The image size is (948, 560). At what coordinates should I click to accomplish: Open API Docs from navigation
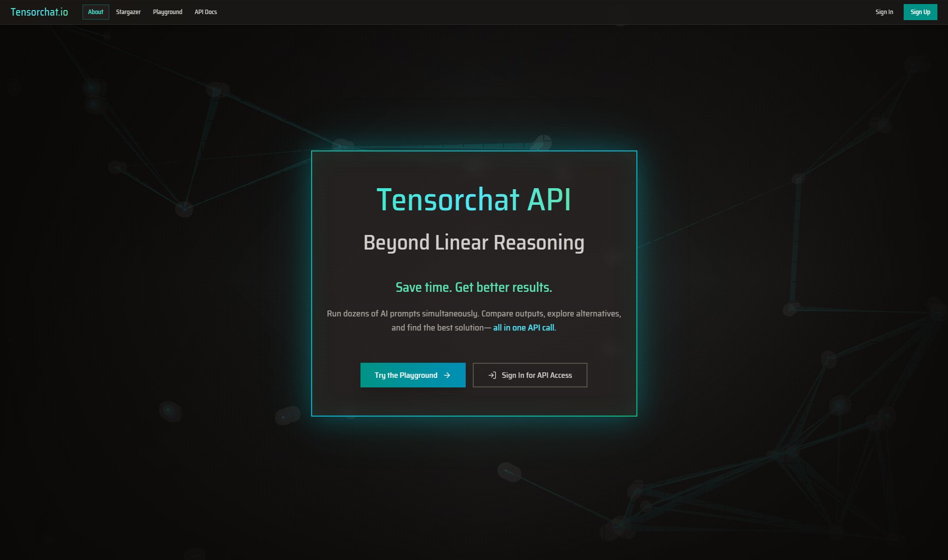point(205,12)
